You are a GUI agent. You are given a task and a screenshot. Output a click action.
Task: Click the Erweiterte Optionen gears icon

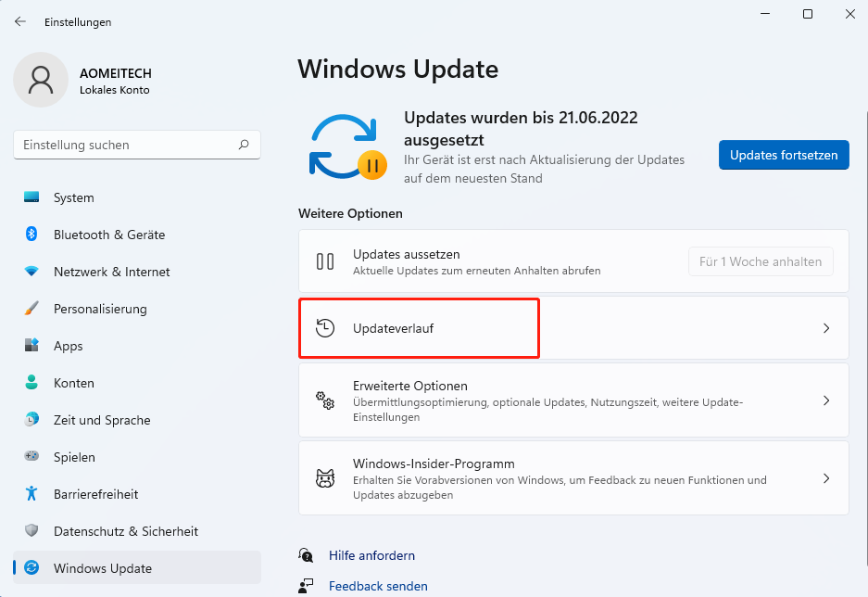pos(325,400)
